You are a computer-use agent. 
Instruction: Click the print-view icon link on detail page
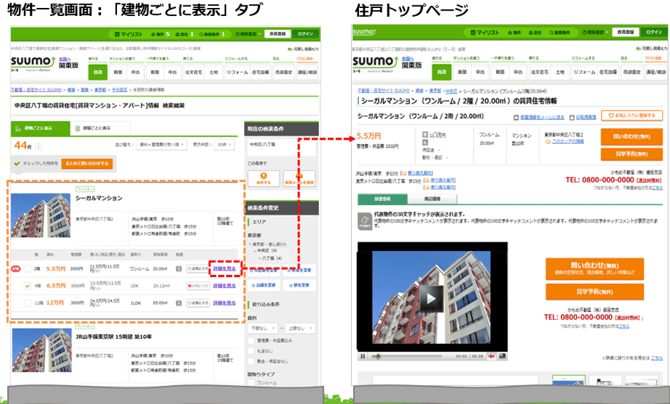coord(583,117)
